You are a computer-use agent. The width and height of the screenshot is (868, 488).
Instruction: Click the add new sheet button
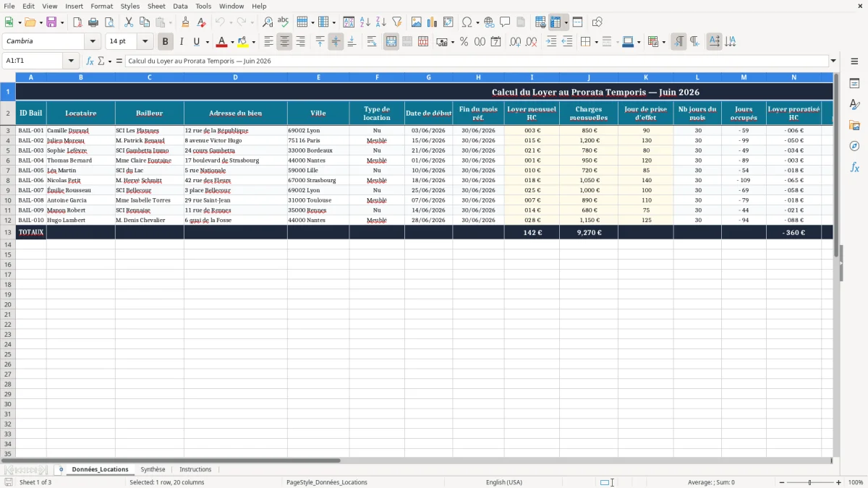[x=61, y=469]
